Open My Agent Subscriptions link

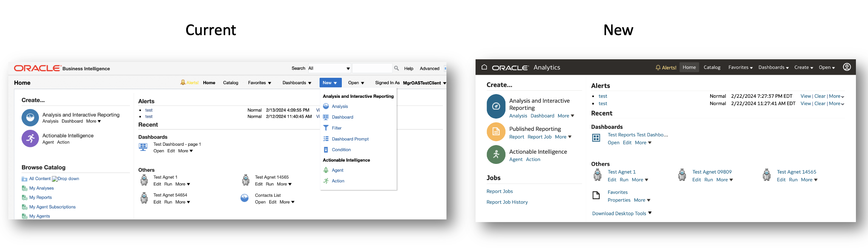click(x=52, y=207)
